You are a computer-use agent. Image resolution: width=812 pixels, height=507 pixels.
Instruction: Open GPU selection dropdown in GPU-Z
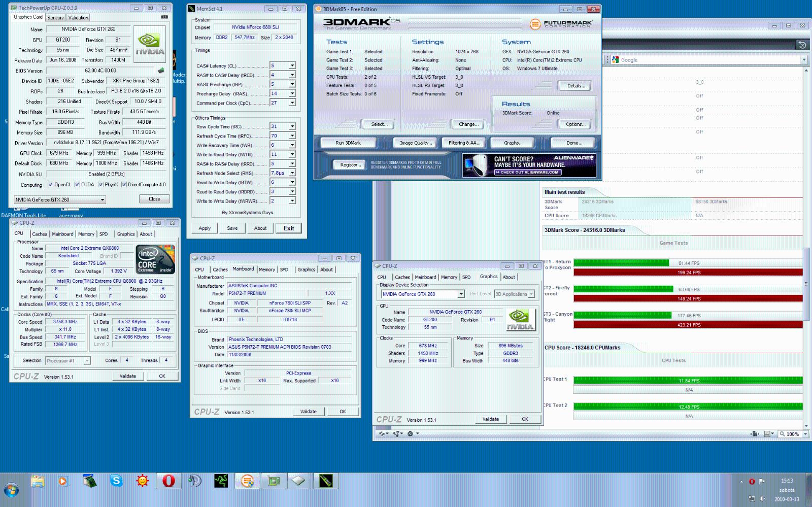coord(59,199)
